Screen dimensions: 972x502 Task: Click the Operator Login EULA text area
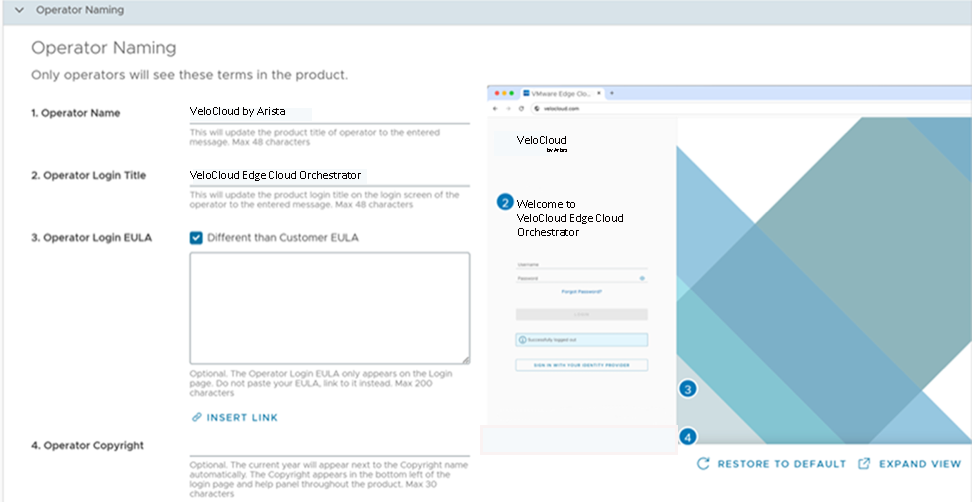pos(329,308)
